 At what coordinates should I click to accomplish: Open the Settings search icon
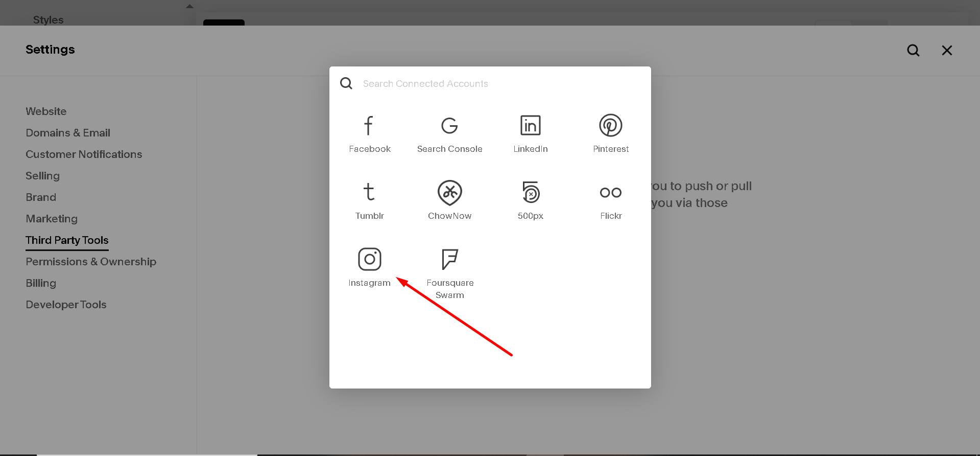tap(913, 50)
